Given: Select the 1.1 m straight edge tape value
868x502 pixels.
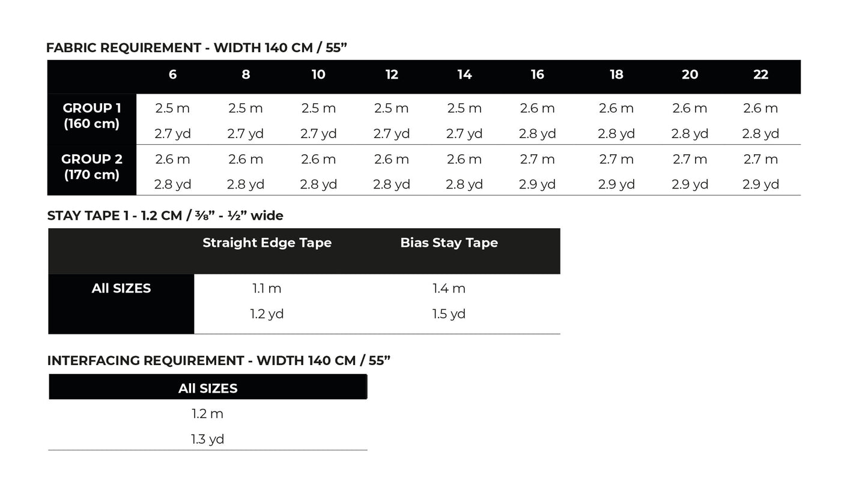Looking at the screenshot, I should pyautogui.click(x=267, y=289).
